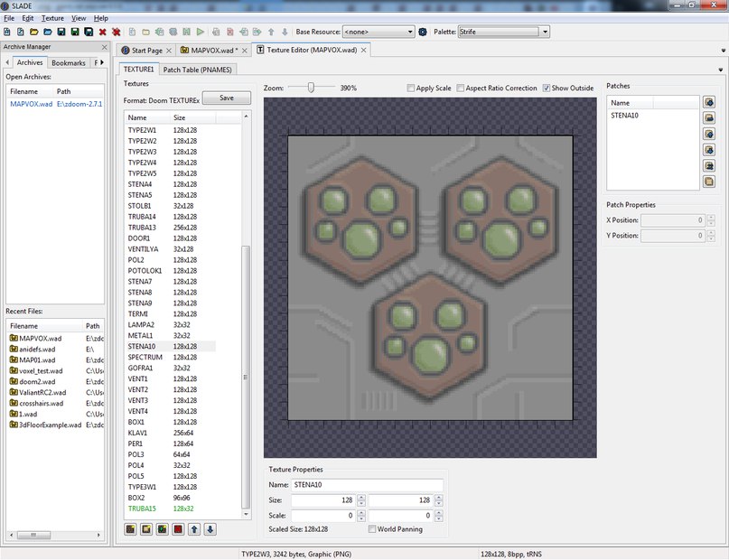729x560 pixels.
Task: Click the Zoom slider handle
Action: 311,88
